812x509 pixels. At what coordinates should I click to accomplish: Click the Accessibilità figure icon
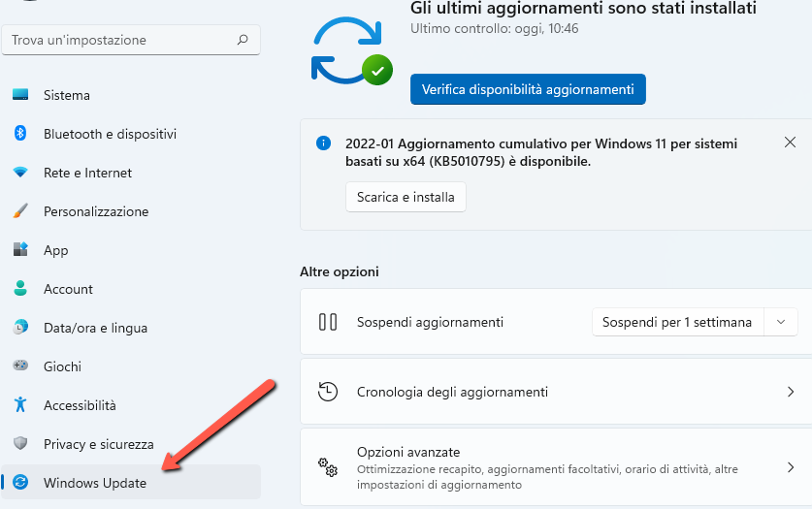coord(20,405)
